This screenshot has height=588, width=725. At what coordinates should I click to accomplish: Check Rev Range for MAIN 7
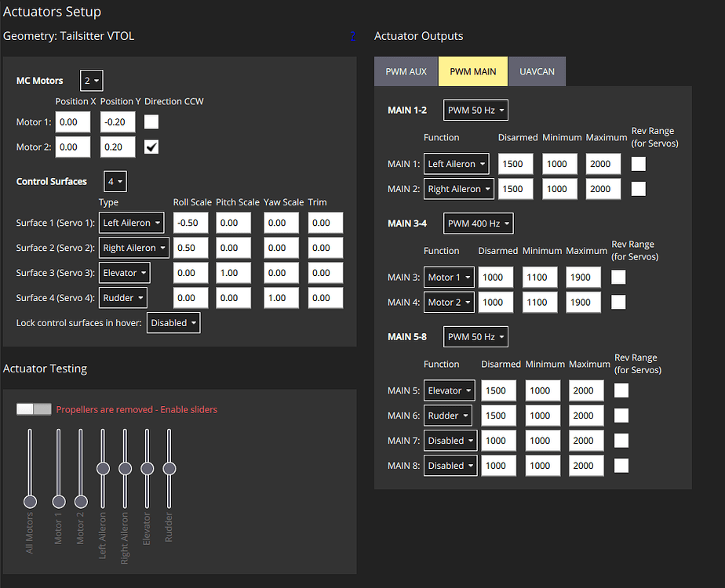coord(621,440)
